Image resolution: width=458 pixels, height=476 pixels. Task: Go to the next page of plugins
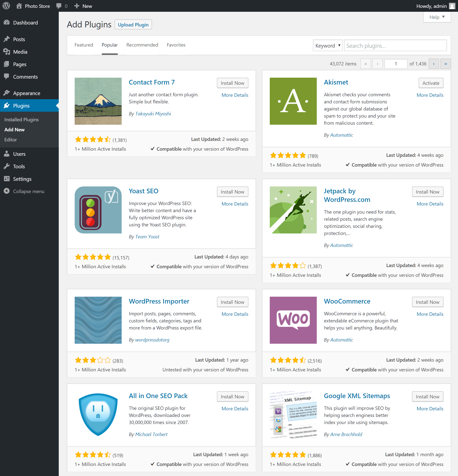click(434, 64)
